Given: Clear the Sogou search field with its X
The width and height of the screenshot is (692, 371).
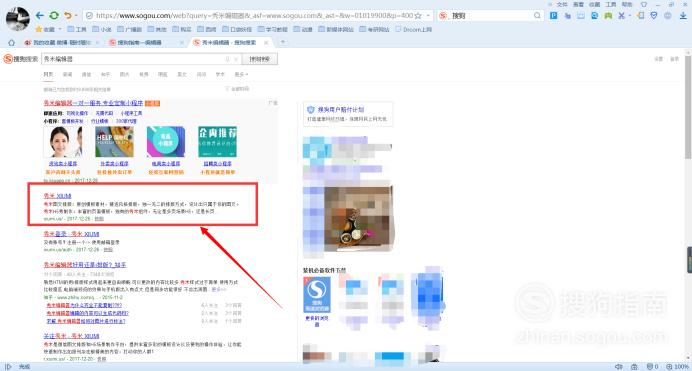Looking at the screenshot, I should pyautogui.click(x=236, y=59).
